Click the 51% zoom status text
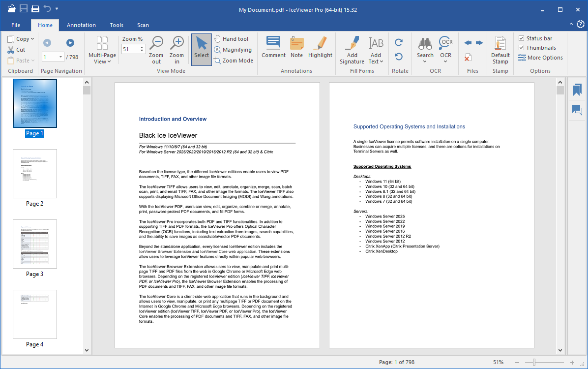The width and height of the screenshot is (588, 369). pos(498,362)
